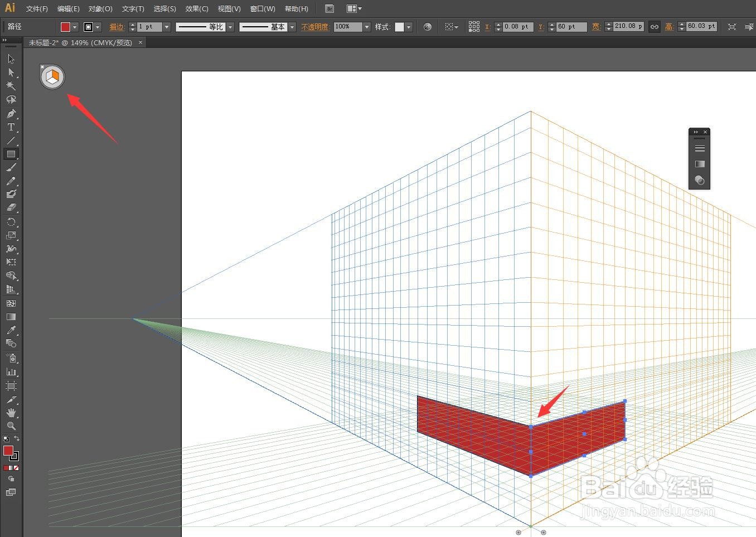This screenshot has height=537, width=756.
Task: Select the Shape Builder tool
Action: (x=11, y=276)
